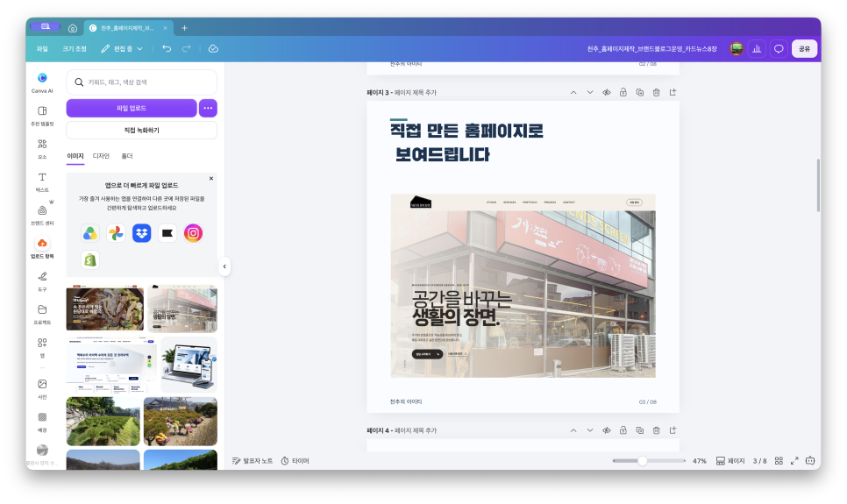Open the File menu
This screenshot has height=504, width=847.
[x=42, y=48]
